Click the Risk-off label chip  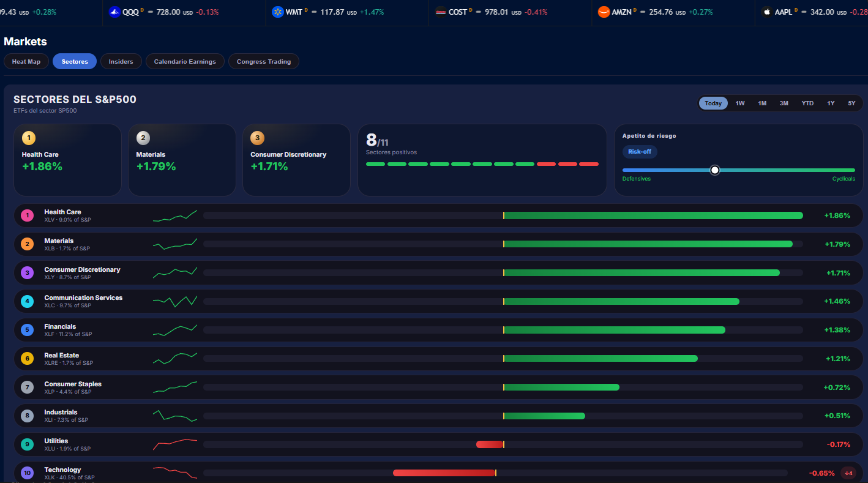(640, 152)
